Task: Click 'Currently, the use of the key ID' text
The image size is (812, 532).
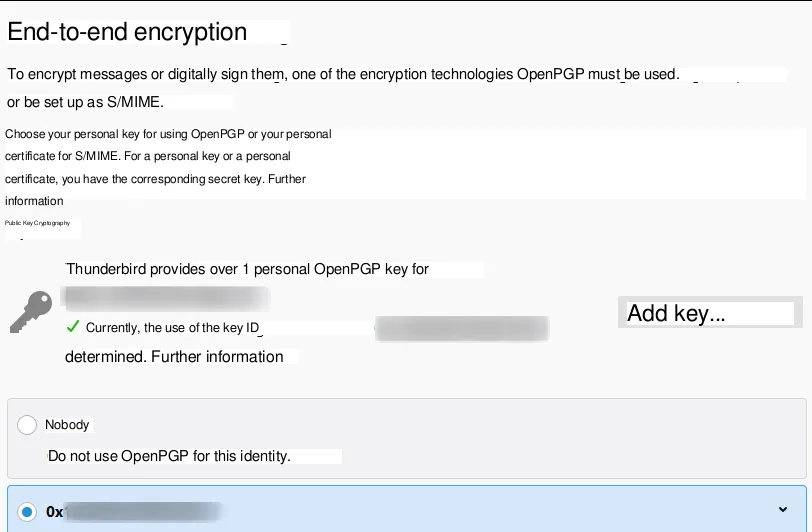Action: pos(166,328)
